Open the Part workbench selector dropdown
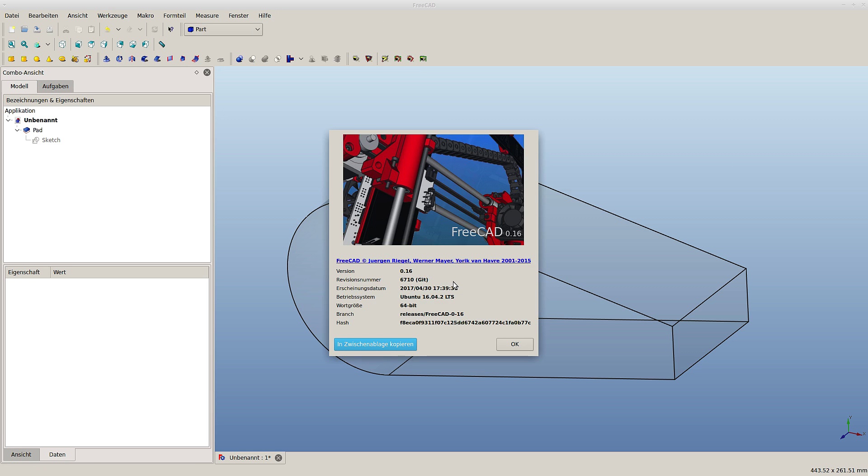 pyautogui.click(x=223, y=29)
